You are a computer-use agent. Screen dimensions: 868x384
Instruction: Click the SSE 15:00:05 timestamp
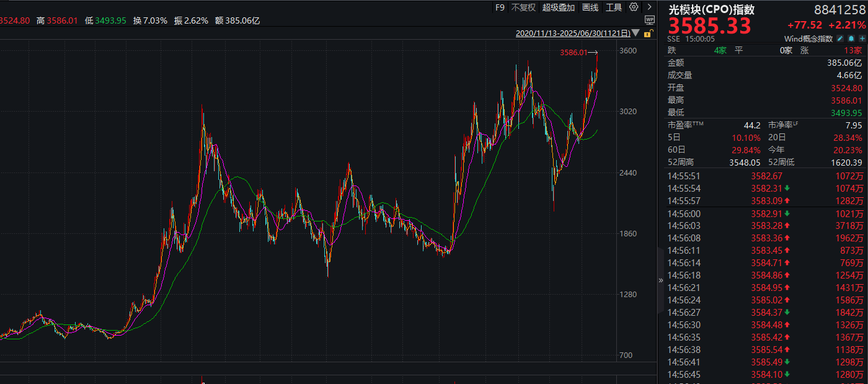691,38
